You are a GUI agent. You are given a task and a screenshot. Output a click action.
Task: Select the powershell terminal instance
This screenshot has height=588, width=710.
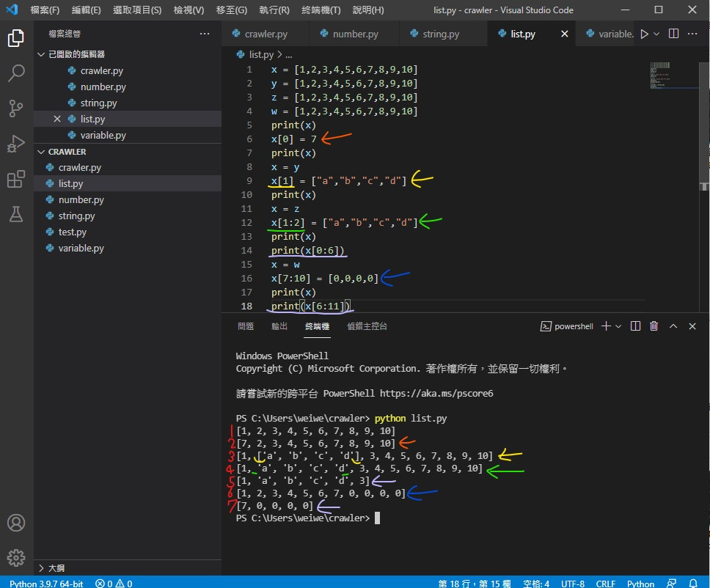pyautogui.click(x=566, y=326)
